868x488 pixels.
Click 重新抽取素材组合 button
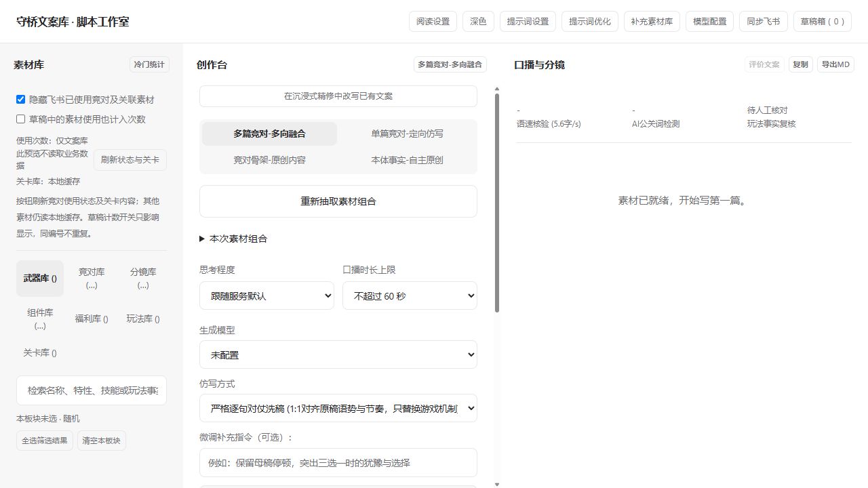click(338, 201)
